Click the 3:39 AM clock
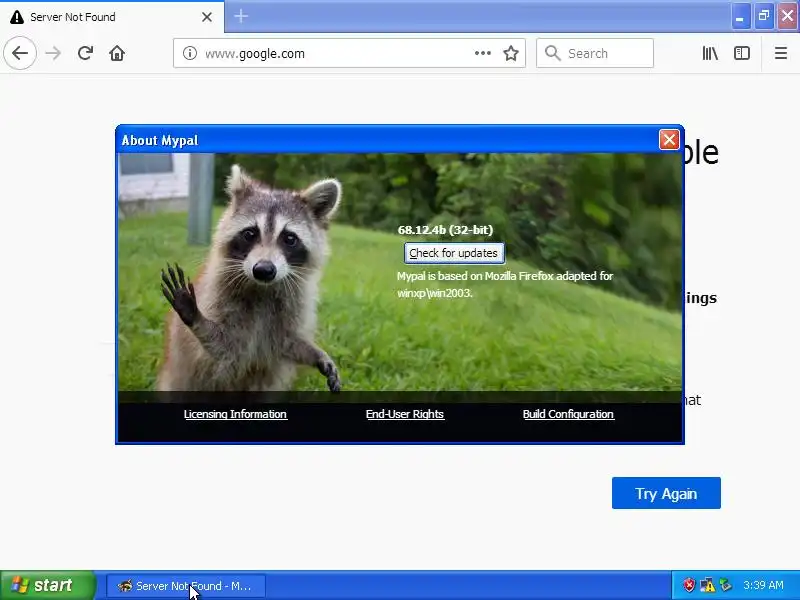The width and height of the screenshot is (800, 600). click(x=763, y=585)
